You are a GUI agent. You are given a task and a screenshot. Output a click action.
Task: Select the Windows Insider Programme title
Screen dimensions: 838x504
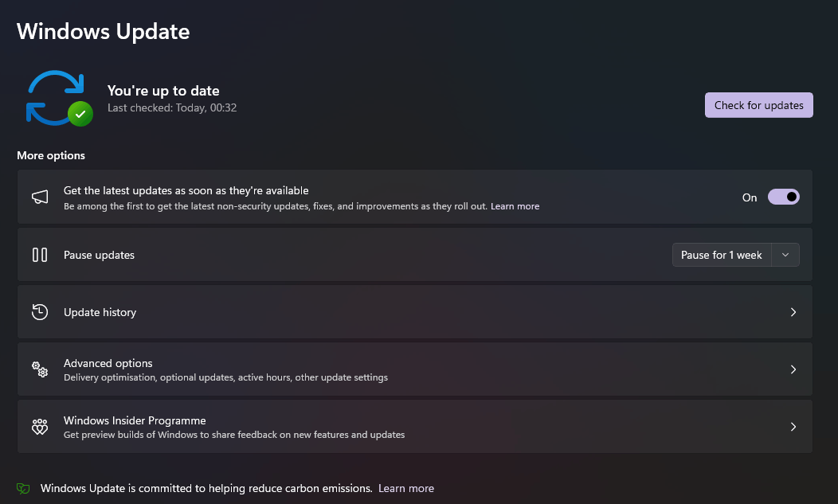(x=135, y=420)
